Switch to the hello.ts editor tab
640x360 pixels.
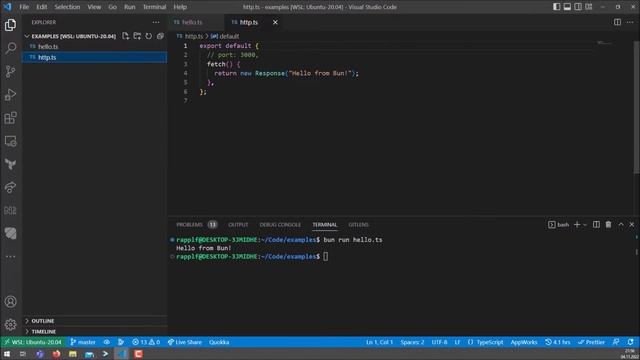pos(196,22)
